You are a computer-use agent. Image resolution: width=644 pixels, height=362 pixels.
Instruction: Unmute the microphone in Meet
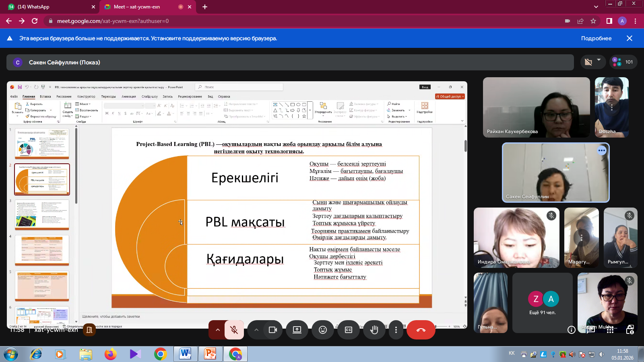click(x=234, y=330)
